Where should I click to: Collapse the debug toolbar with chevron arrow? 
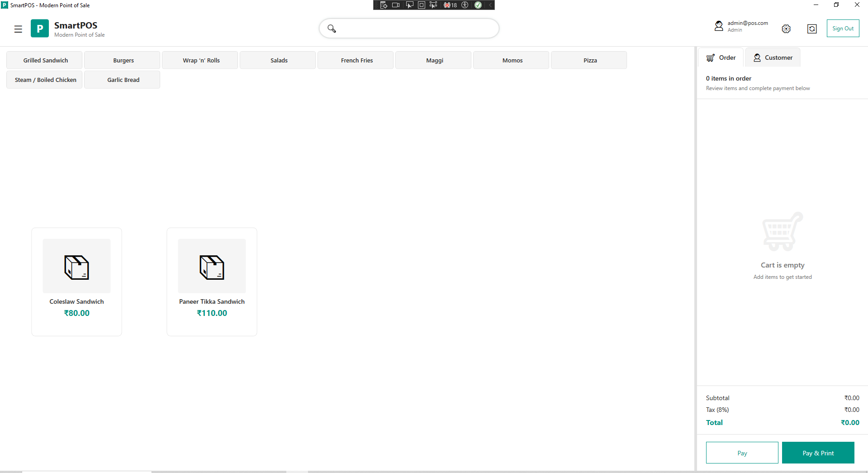[490, 5]
